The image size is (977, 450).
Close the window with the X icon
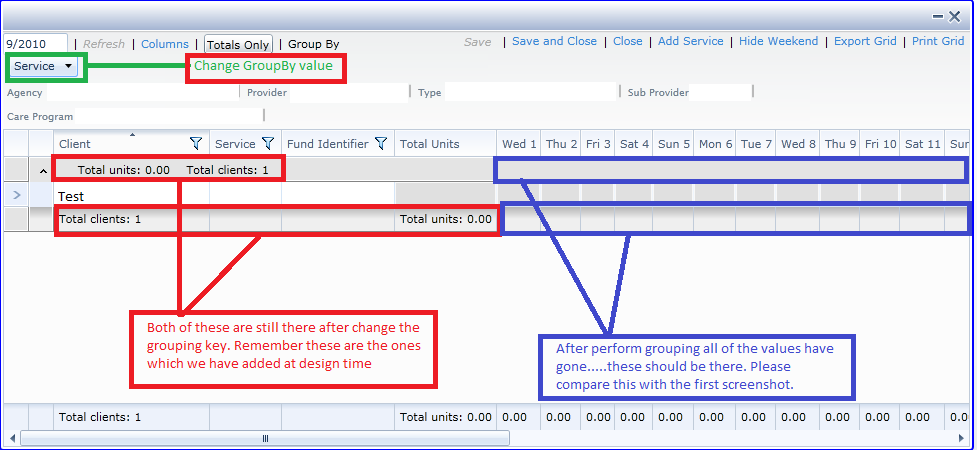point(955,17)
